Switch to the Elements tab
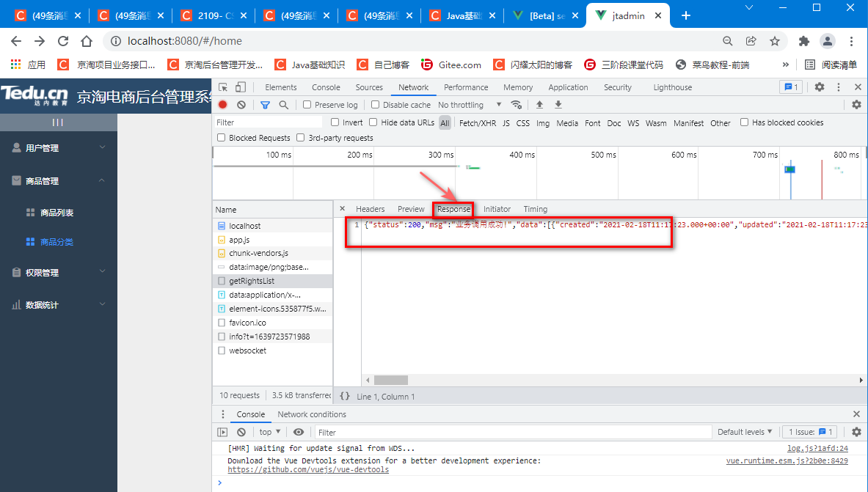Viewport: 868px width, 492px height. (x=281, y=87)
